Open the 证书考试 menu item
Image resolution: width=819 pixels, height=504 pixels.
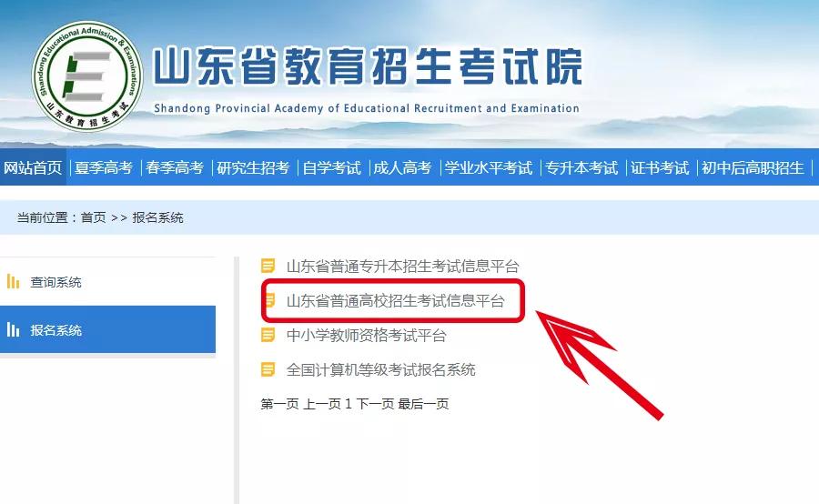click(660, 167)
